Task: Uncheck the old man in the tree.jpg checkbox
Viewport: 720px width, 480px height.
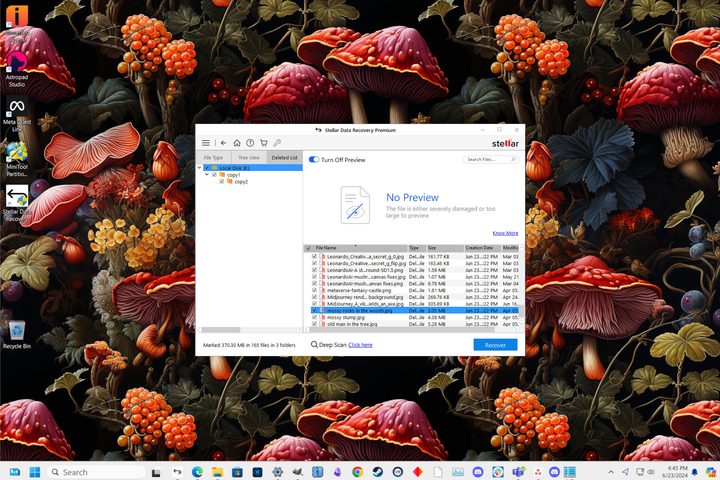Action: (315, 324)
